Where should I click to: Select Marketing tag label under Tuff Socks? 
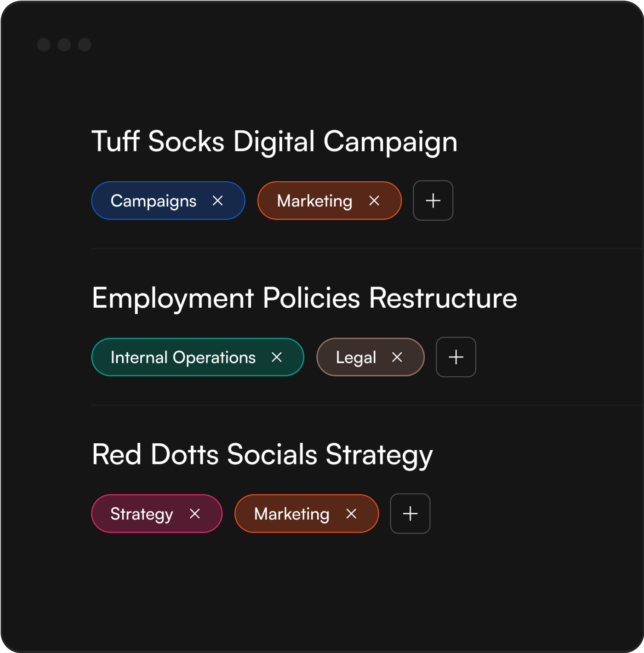point(314,201)
